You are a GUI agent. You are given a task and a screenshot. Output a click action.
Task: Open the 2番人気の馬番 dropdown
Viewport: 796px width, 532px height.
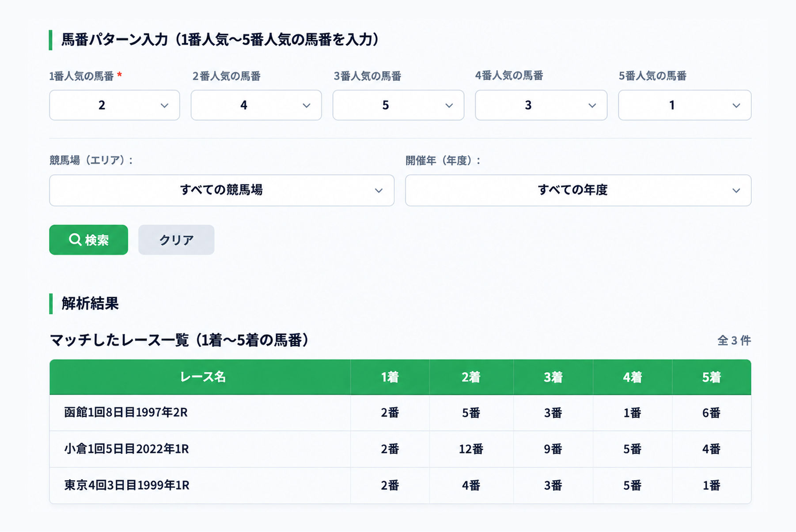(x=256, y=105)
